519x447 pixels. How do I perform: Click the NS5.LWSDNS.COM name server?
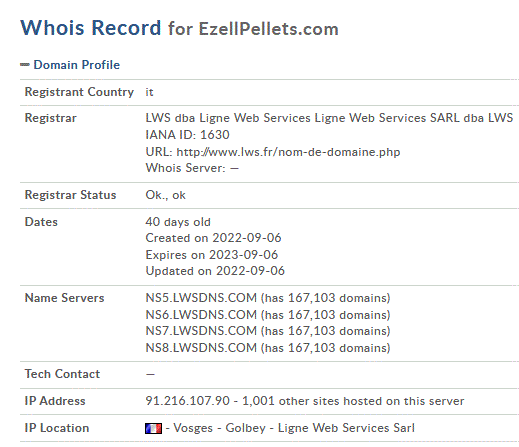coord(201,298)
